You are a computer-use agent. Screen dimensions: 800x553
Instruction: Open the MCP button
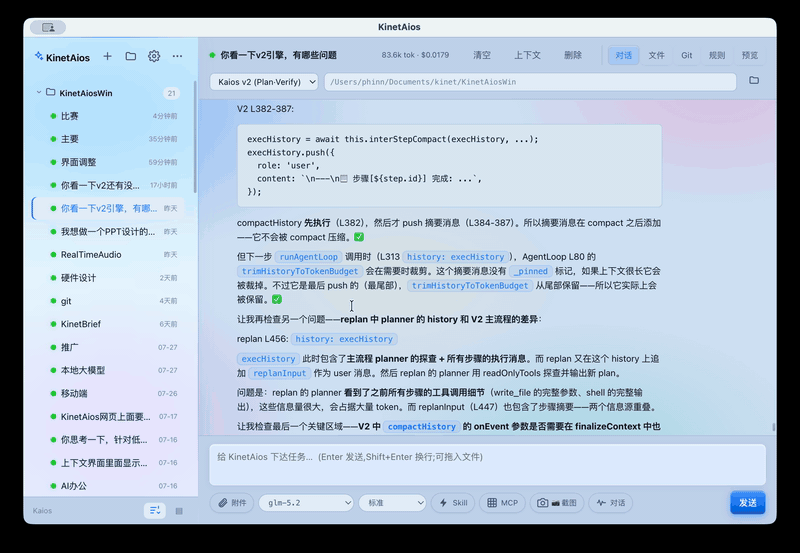coord(503,502)
